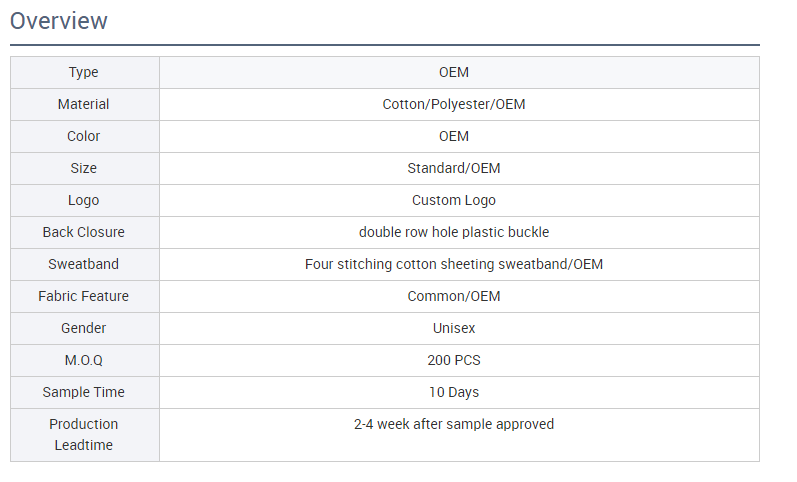Click the Sweatband label cell
This screenshot has width=797, height=482.
click(x=84, y=264)
